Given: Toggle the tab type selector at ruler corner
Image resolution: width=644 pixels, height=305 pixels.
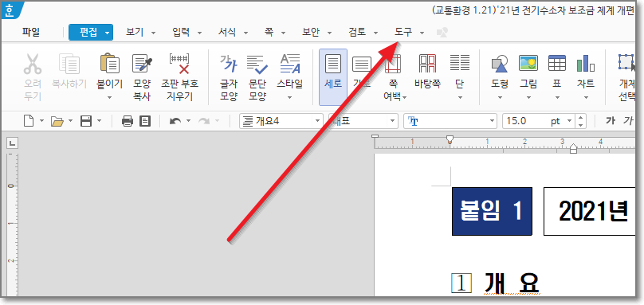Looking at the screenshot, I should tap(12, 143).
